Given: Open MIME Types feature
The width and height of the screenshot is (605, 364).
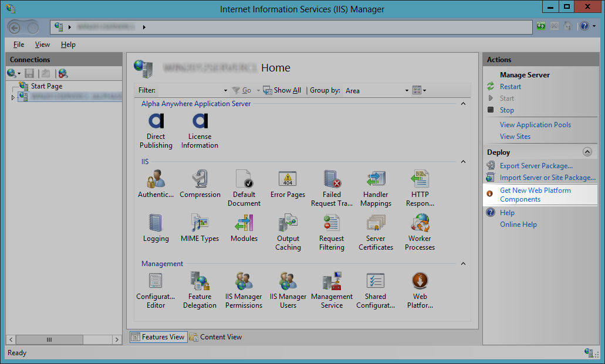Looking at the screenshot, I should (200, 228).
